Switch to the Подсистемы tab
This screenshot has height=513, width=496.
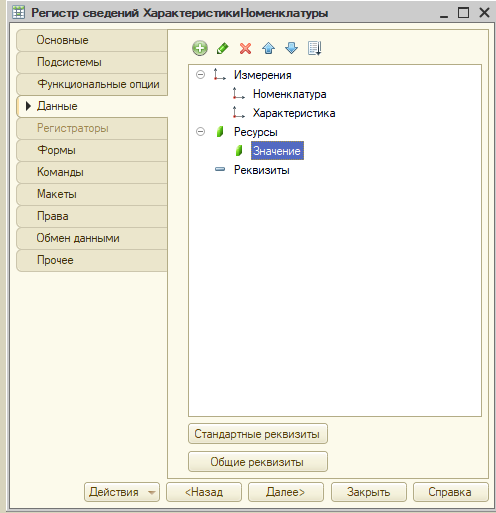pyautogui.click(x=92, y=62)
